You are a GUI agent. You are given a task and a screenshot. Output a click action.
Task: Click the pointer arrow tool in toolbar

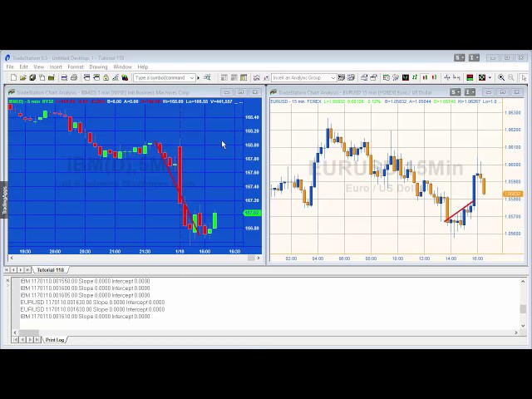[524, 77]
